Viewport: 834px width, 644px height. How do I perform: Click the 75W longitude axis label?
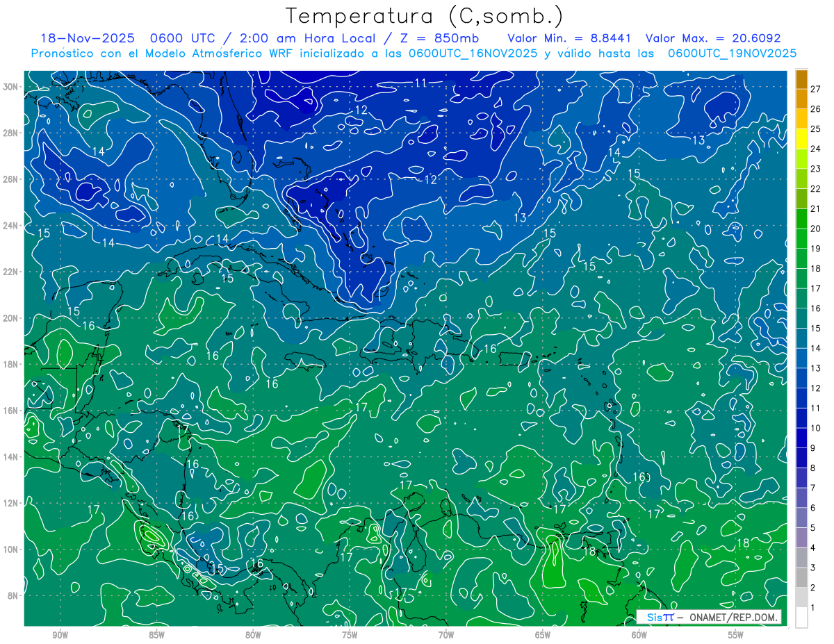click(x=350, y=635)
